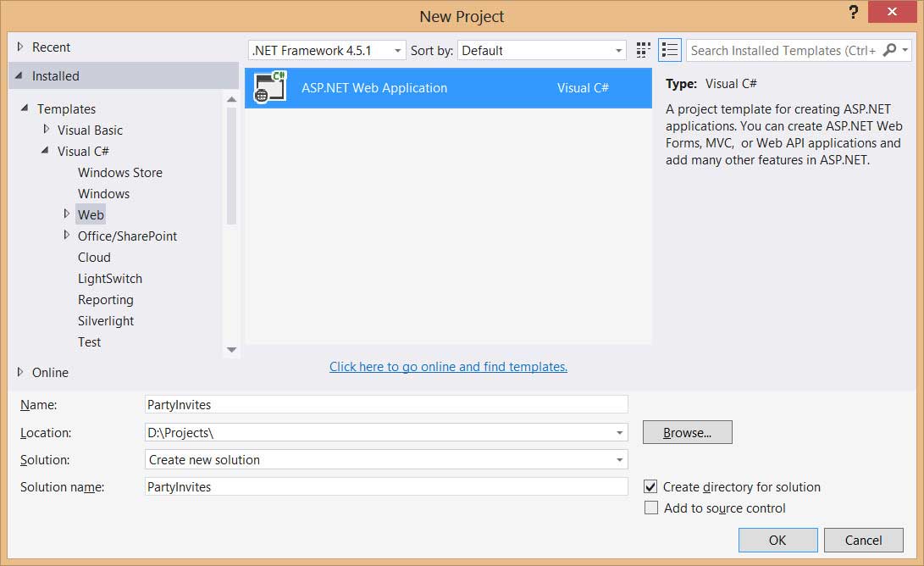This screenshot has width=924, height=566.
Task: Select the Cloud template category
Action: coord(94,258)
